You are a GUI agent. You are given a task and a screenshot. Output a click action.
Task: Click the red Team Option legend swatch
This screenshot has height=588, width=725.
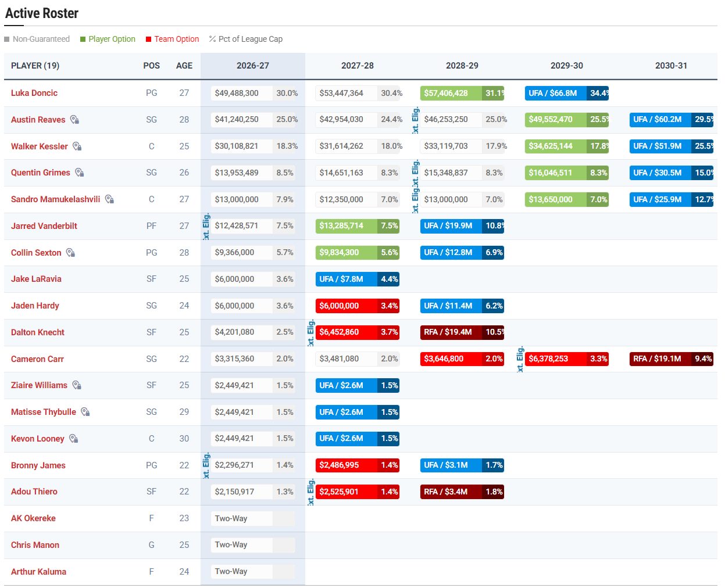coord(149,40)
